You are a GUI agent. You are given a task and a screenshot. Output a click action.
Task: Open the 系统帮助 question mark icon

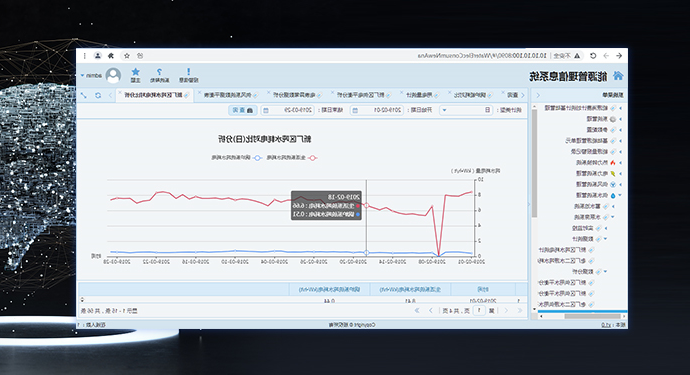159,71
